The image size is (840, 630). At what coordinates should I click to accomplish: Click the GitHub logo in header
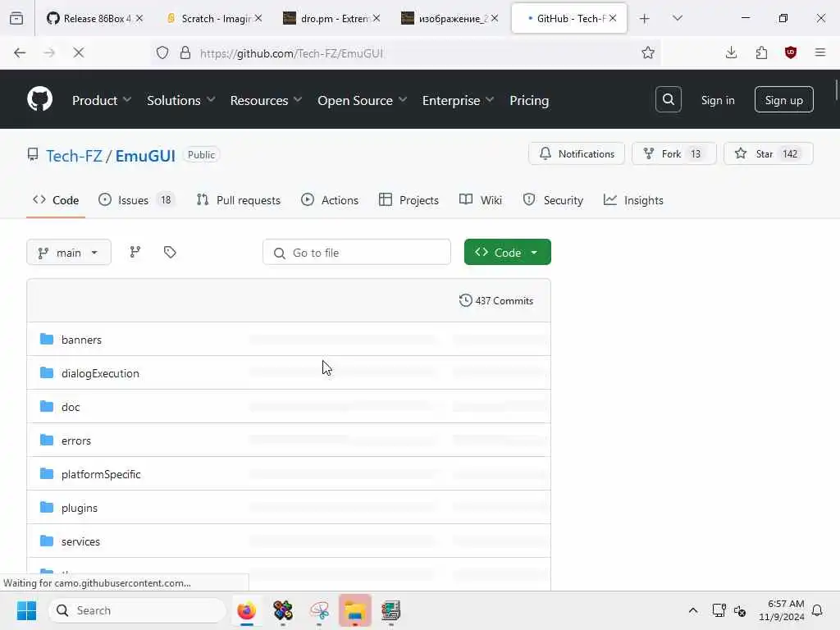pyautogui.click(x=39, y=99)
